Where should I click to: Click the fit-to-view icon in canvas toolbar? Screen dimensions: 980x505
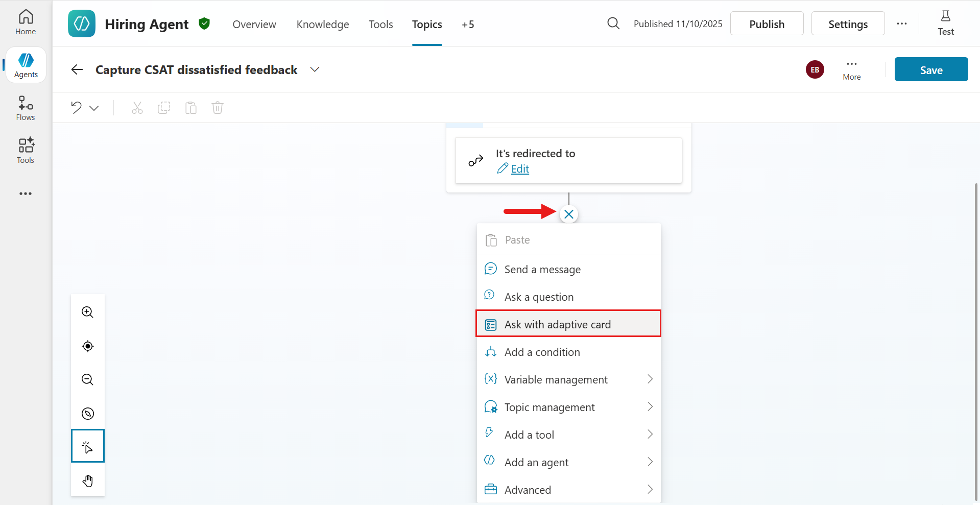(x=87, y=346)
